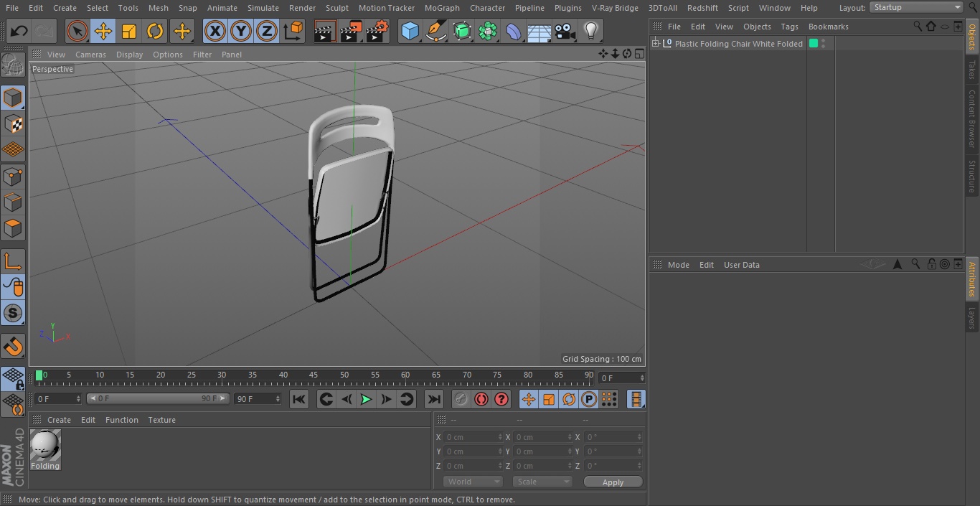The height and width of the screenshot is (506, 980).
Task: Open Material manager Texture menu
Action: pos(161,420)
